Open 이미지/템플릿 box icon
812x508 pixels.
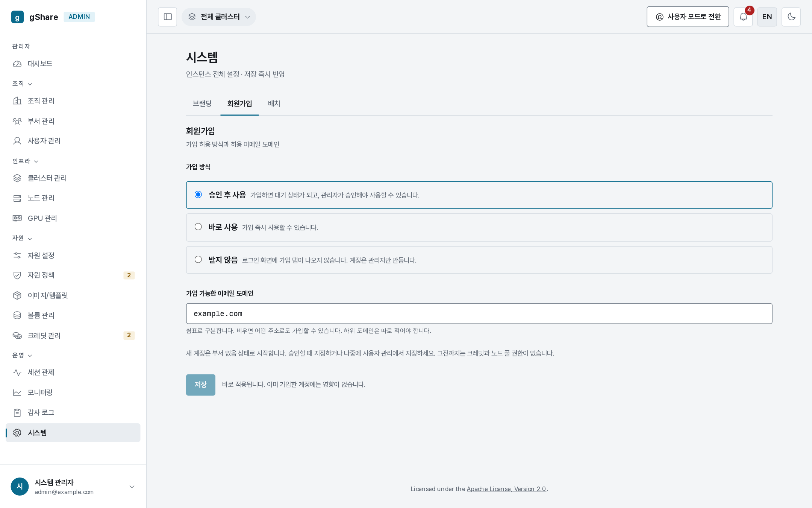coord(17,295)
